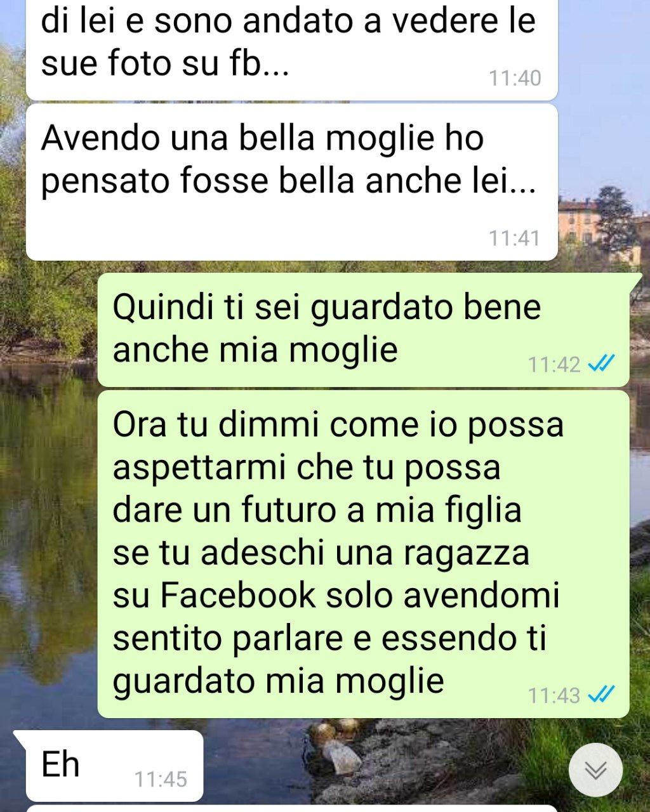Tap the 11:40 timestamp
Image resolution: width=650 pixels, height=812 pixels.
515,78
